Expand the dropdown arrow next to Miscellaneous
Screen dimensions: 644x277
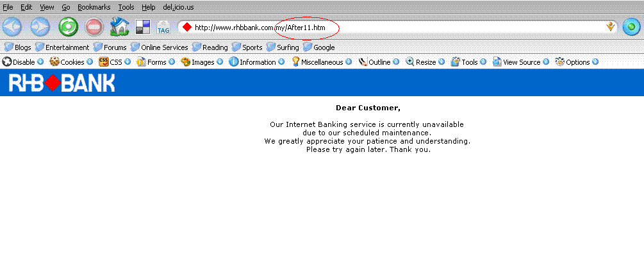point(349,62)
